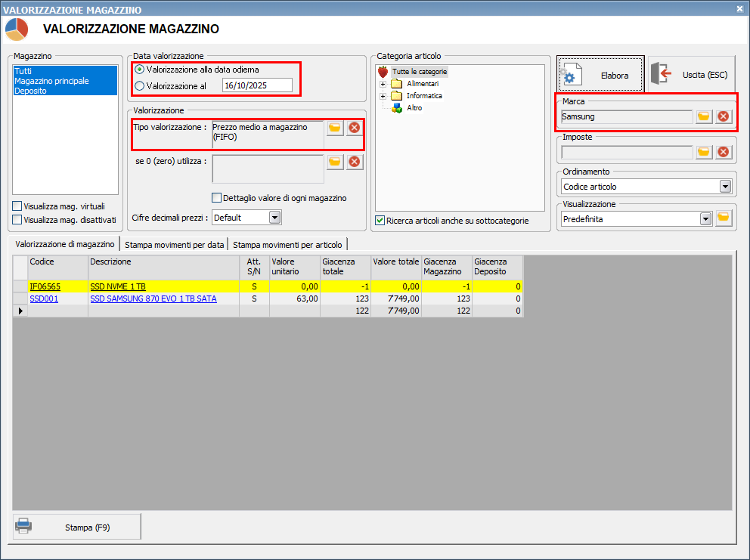Clear the Tipo valorizzazione field
This screenshot has width=750, height=560.
[355, 128]
